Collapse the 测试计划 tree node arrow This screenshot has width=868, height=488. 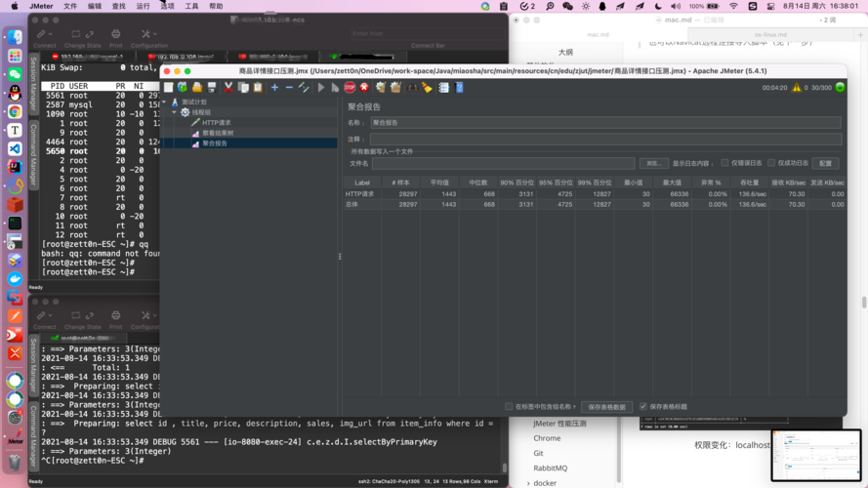[x=164, y=102]
